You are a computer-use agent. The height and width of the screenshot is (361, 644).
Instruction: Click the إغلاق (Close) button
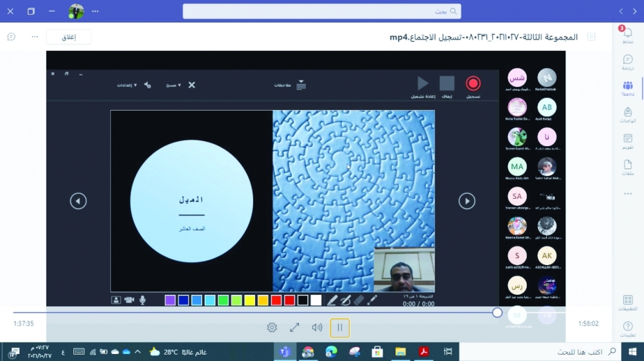69,37
